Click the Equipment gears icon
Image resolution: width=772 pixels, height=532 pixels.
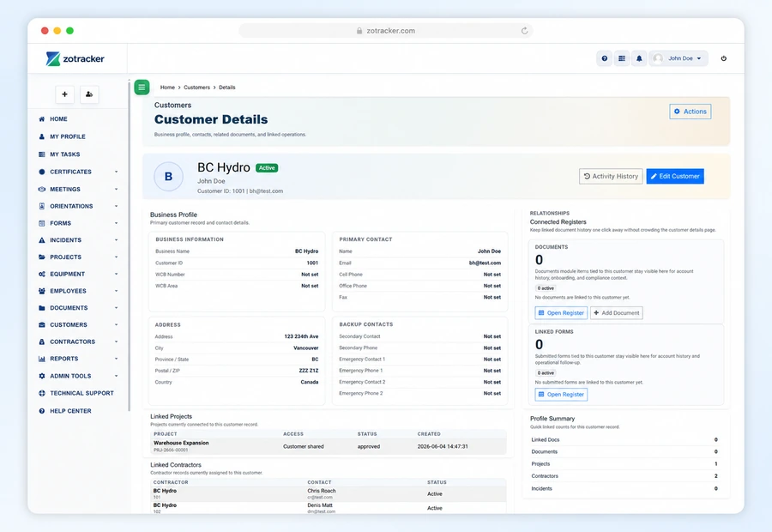pyautogui.click(x=42, y=274)
